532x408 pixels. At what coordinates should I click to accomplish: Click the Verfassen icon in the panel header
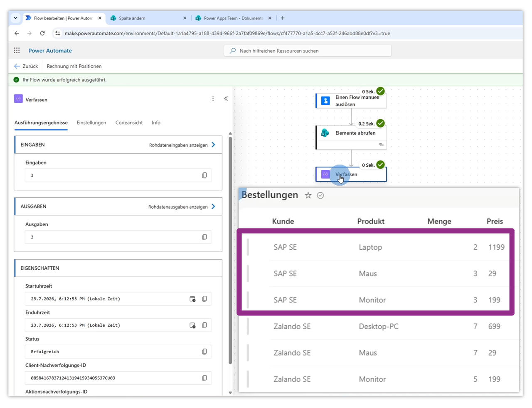coord(18,99)
